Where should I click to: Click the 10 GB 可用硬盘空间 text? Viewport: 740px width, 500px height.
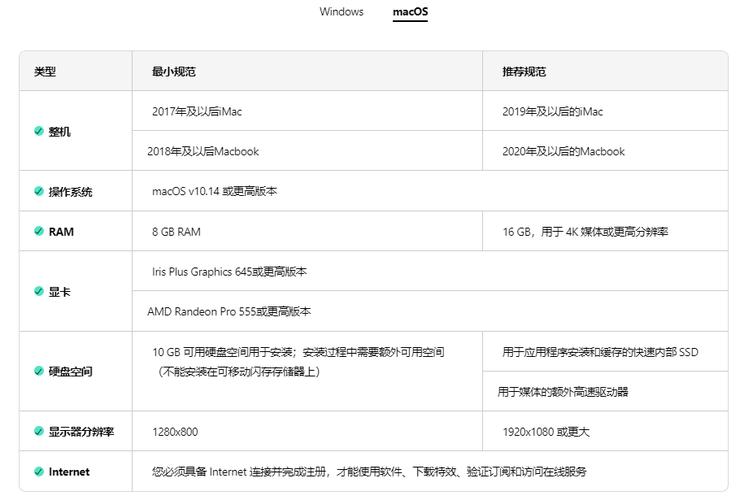click(298, 352)
